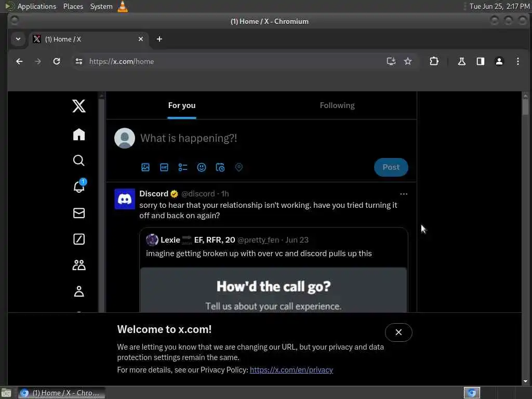Viewport: 532px width, 399px height.
Task: Open Grok slash icon in sidebar
Action: (x=79, y=239)
